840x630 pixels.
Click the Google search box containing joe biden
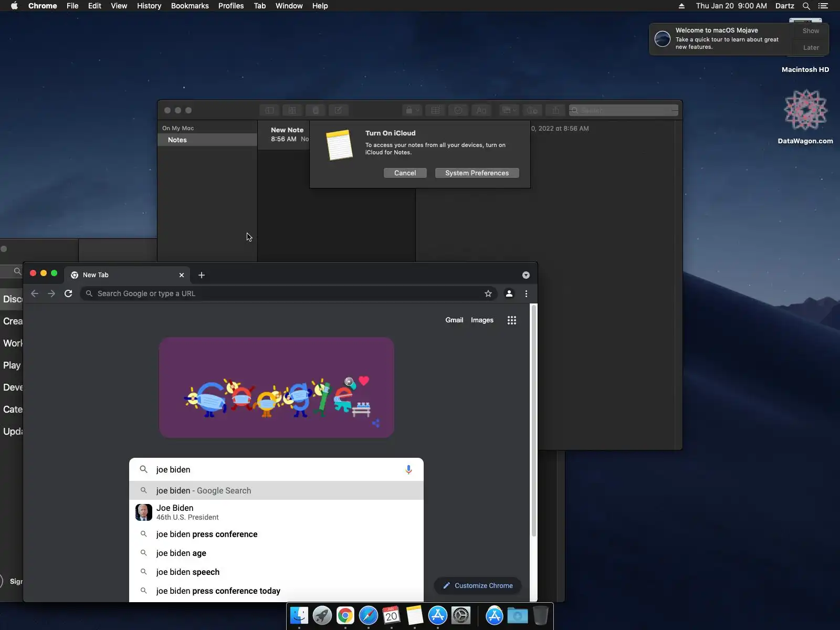point(276,469)
